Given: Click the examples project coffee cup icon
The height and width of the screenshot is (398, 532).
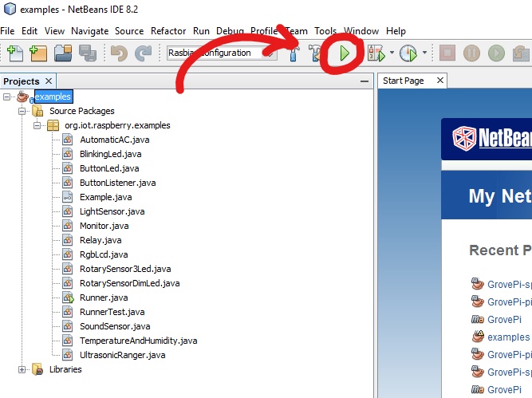Looking at the screenshot, I should click(23, 97).
